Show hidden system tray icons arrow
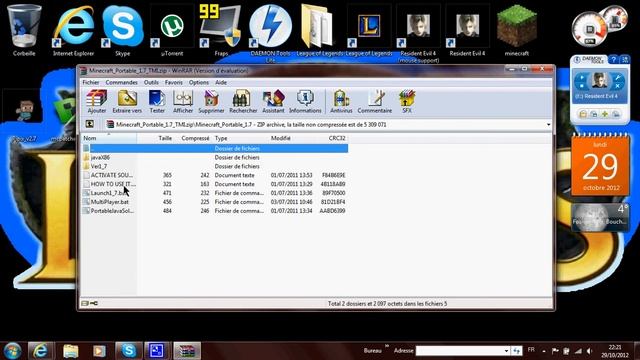The width and height of the screenshot is (640, 360). [544, 351]
